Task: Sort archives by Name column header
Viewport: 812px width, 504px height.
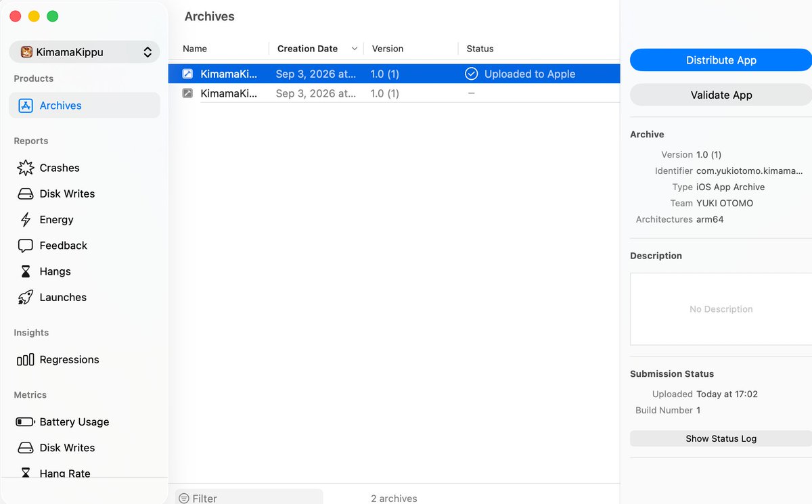Action: 195,49
